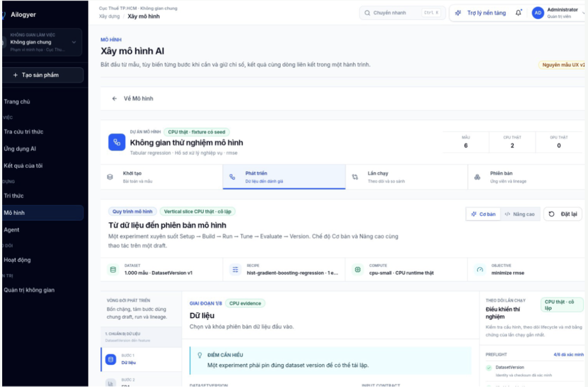Open the Phiên bản tab
The image size is (588, 387).
point(526,177)
